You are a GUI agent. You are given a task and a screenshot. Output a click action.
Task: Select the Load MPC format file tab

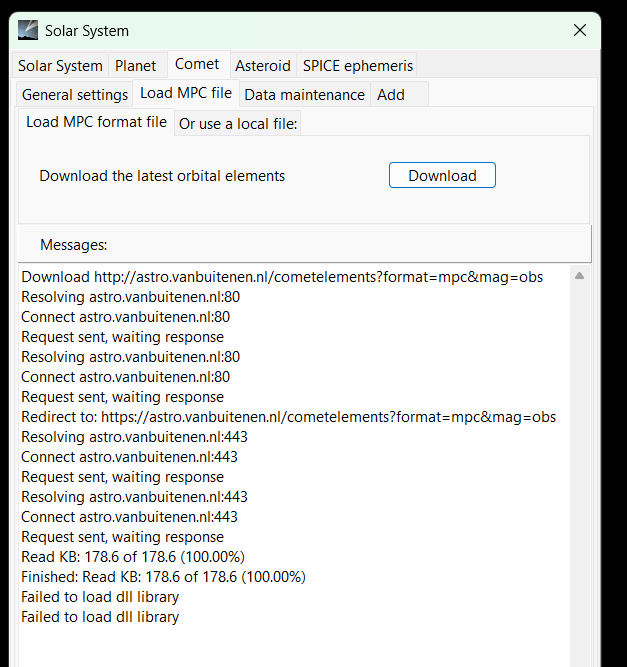97,122
